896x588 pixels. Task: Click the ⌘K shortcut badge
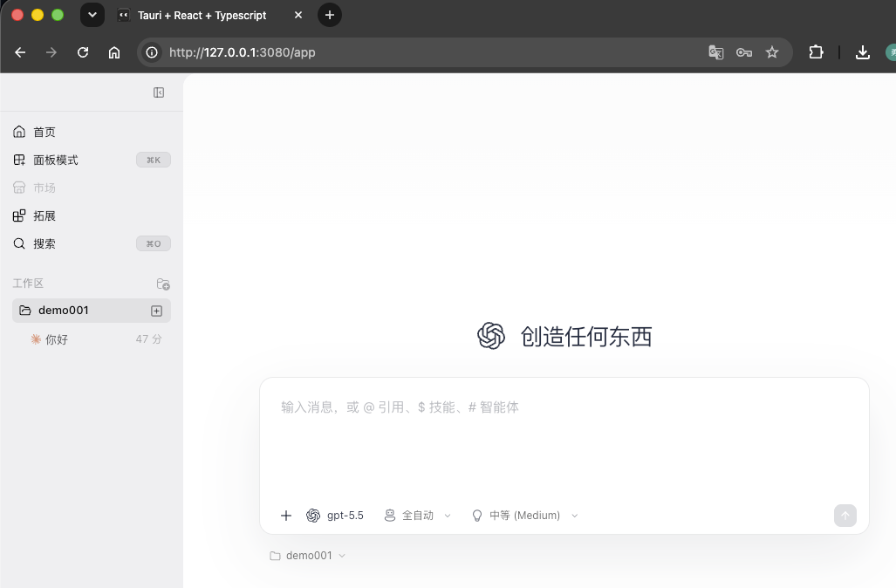(154, 160)
